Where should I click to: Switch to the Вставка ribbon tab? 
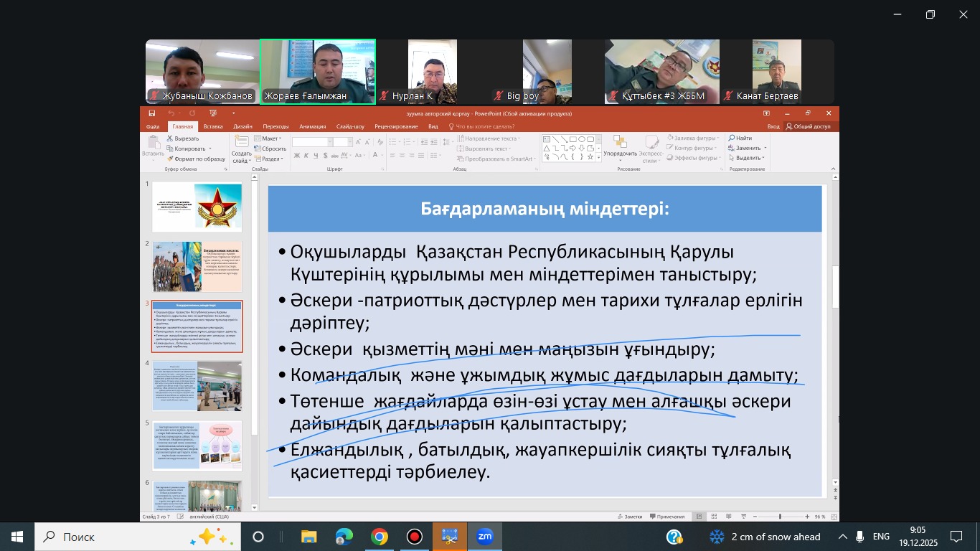[213, 125]
